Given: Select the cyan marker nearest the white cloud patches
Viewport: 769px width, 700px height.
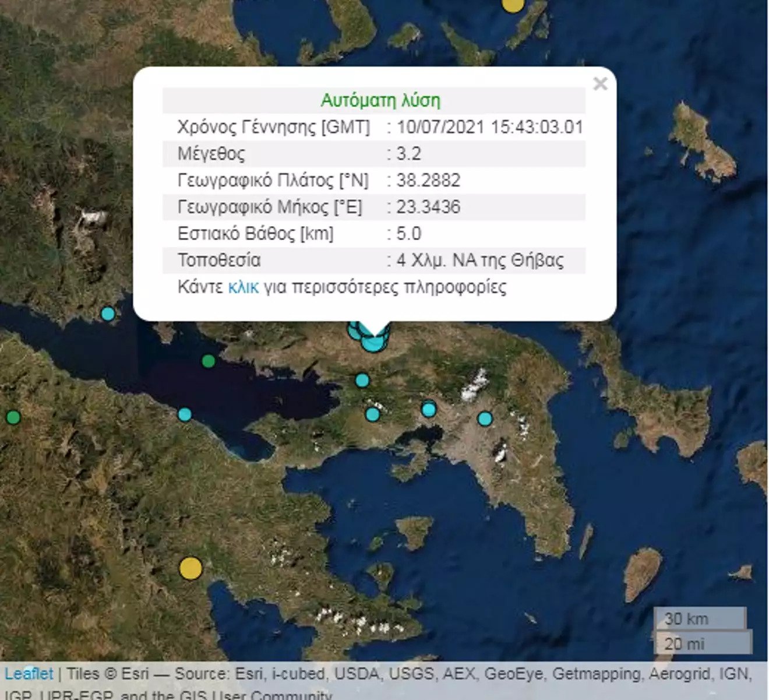Looking at the screenshot, I should pos(372,414).
